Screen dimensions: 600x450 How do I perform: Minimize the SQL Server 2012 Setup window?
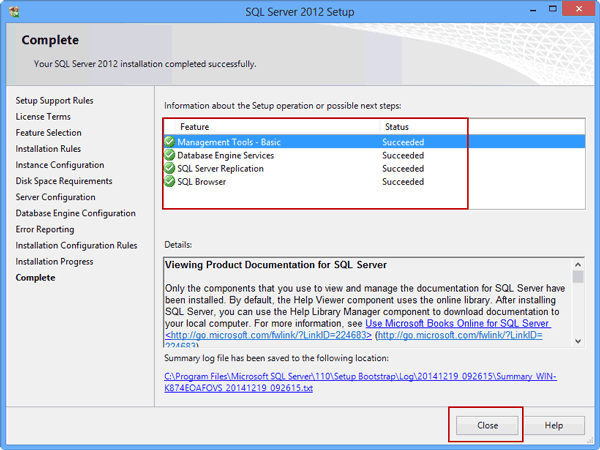click(x=533, y=10)
